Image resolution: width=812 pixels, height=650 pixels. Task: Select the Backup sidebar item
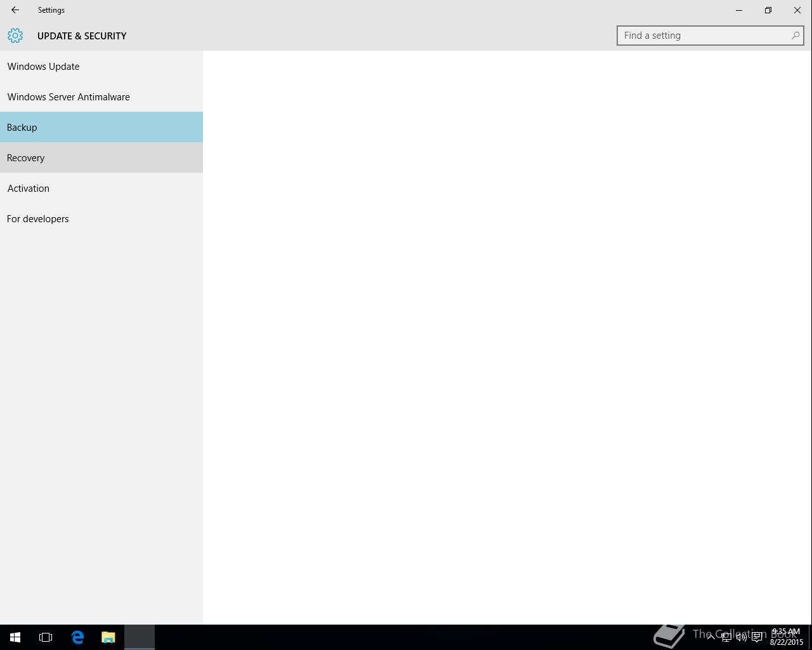tap(101, 127)
